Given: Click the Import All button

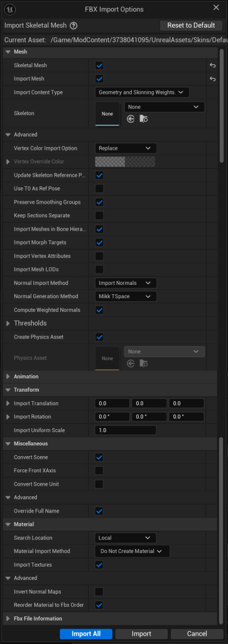Looking at the screenshot, I should point(86,634).
